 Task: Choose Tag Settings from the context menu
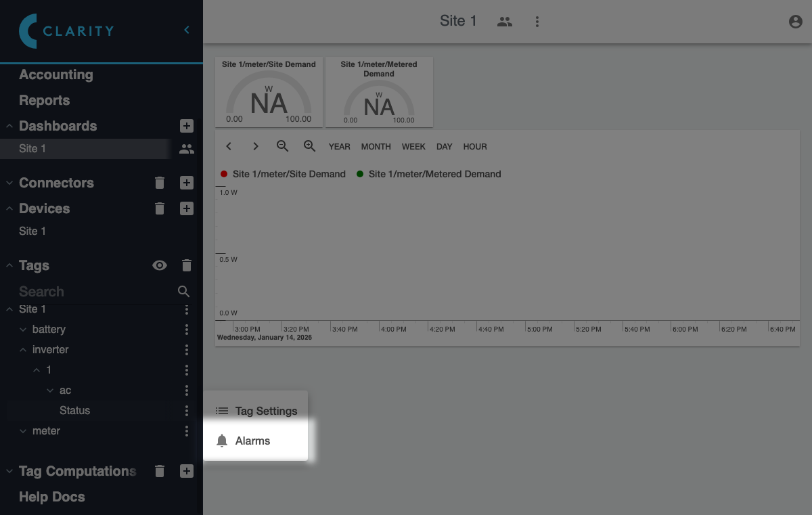(x=265, y=411)
